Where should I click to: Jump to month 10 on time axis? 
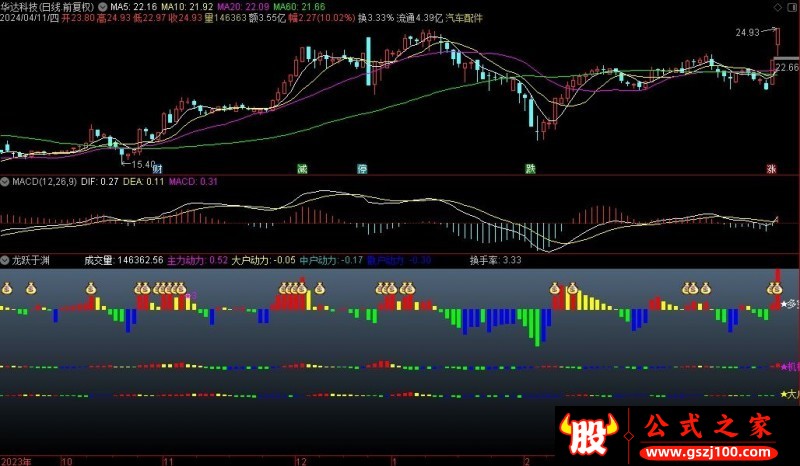[x=67, y=461]
